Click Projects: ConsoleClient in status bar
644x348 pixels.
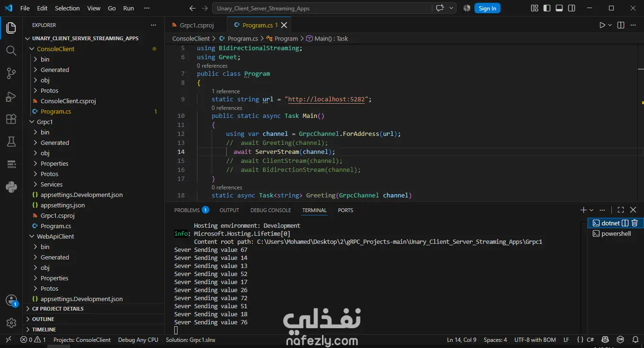[x=82, y=339]
